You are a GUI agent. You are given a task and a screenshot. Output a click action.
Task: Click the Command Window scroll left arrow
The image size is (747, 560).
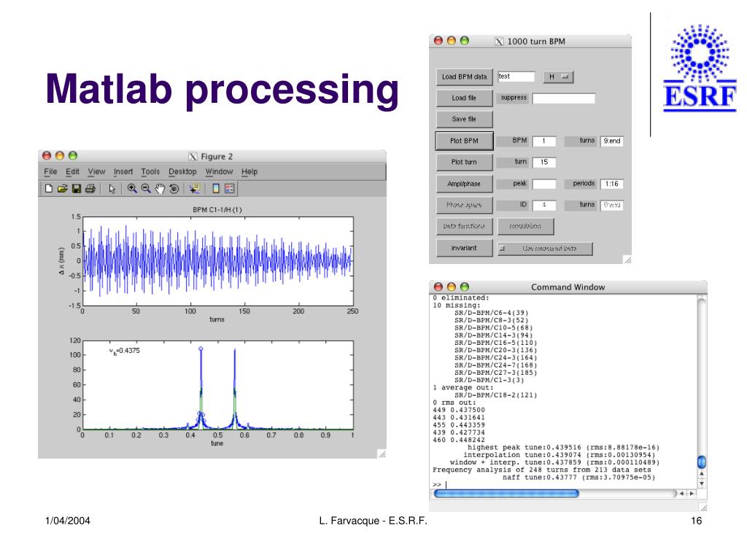(x=682, y=494)
